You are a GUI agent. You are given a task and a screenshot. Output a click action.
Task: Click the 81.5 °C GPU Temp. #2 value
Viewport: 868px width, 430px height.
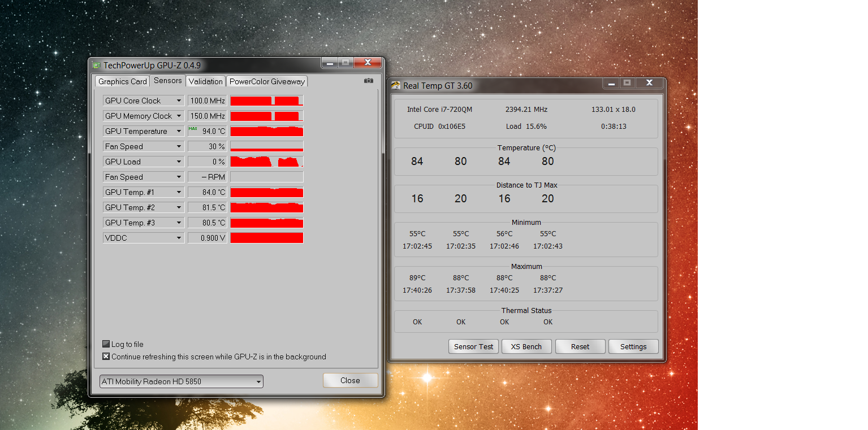click(208, 207)
